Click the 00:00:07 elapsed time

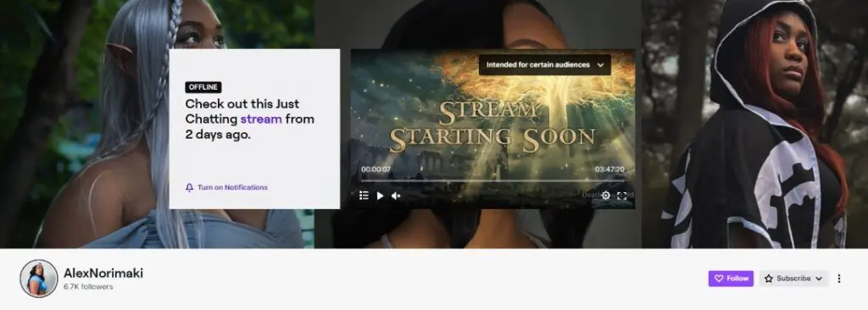(x=376, y=169)
